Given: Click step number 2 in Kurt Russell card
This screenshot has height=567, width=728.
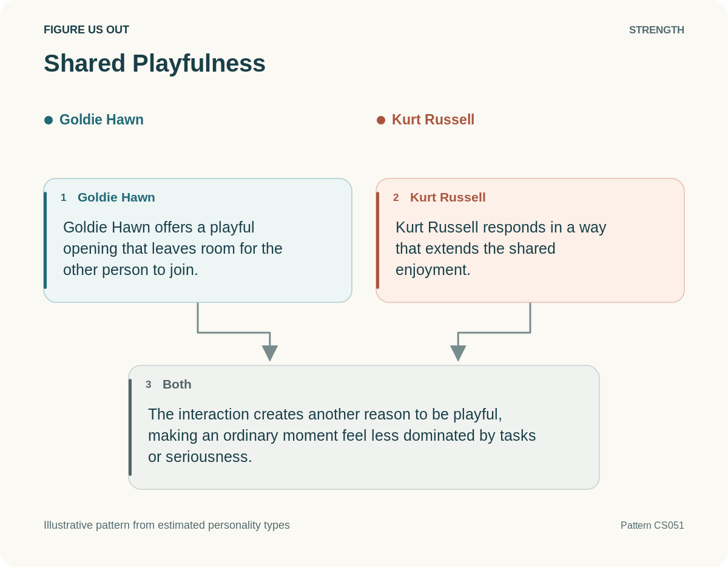Looking at the screenshot, I should [396, 197].
